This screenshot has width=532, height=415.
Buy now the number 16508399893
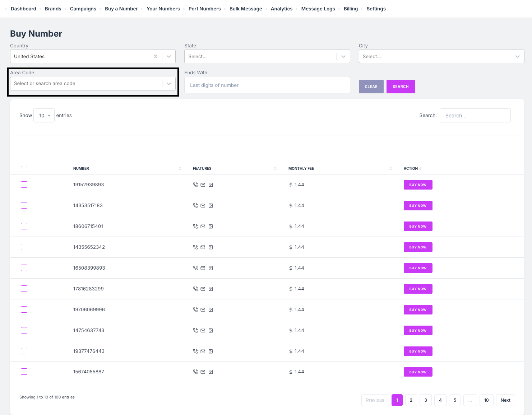tap(418, 268)
